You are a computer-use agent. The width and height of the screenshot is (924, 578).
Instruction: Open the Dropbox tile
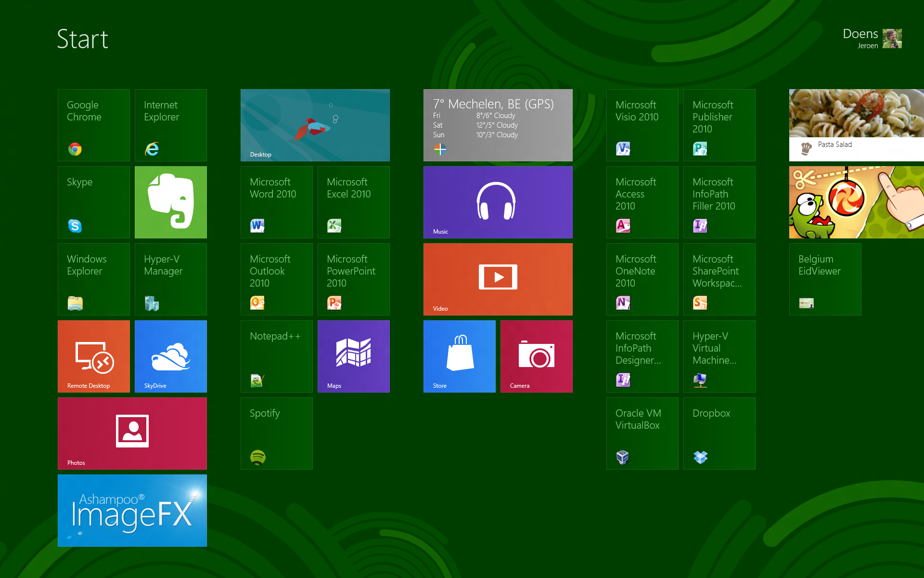(719, 433)
